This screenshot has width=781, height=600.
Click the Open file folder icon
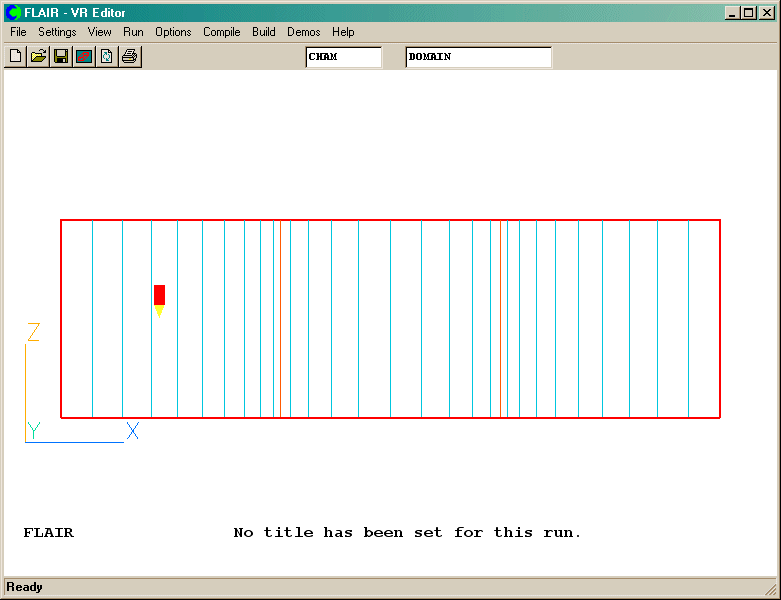point(38,56)
